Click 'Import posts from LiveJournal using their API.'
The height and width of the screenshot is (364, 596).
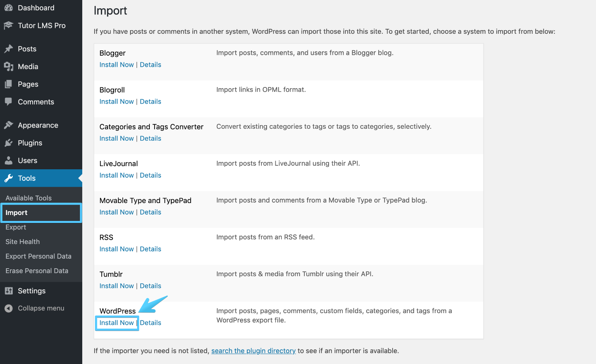tap(288, 163)
